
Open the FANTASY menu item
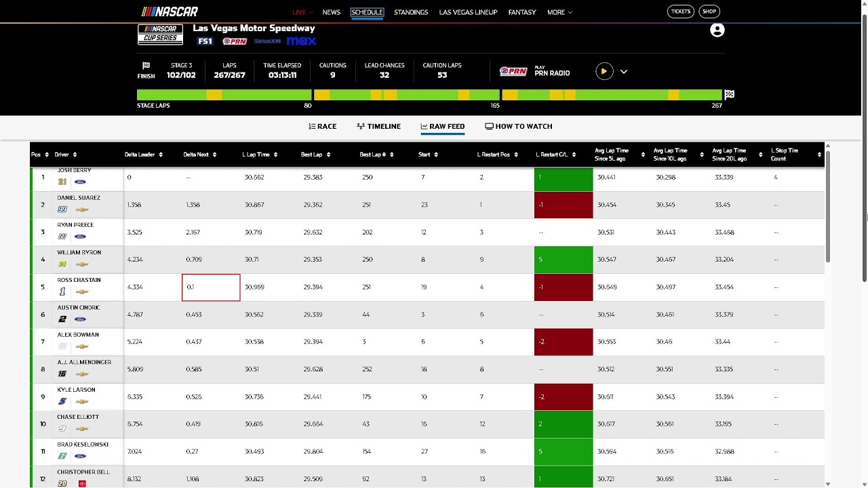(x=522, y=12)
